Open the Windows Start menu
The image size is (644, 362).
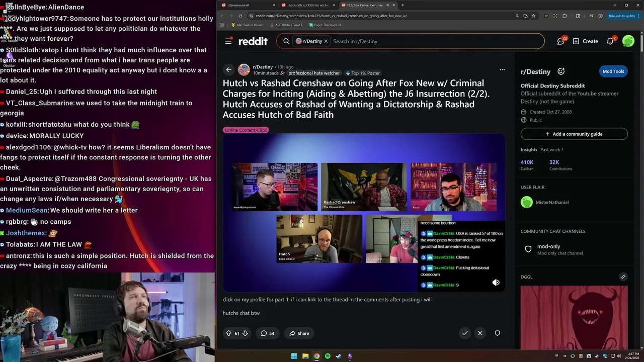pyautogui.click(x=294, y=356)
